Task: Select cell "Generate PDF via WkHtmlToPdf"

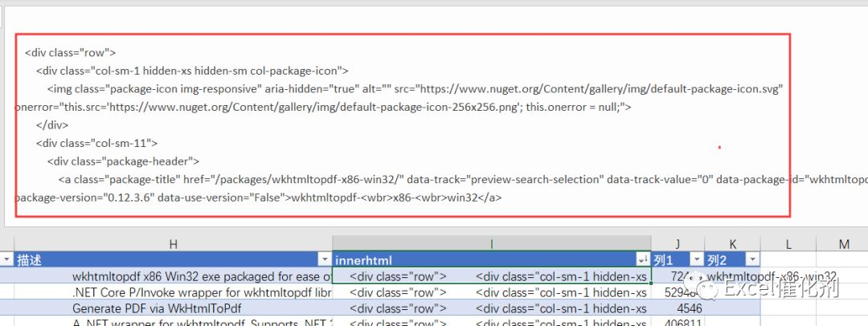Action: click(x=174, y=308)
